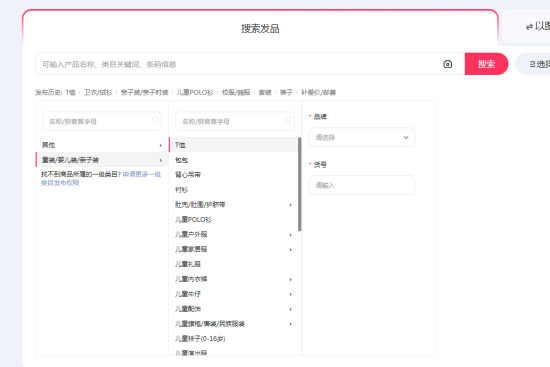
Task: Pick 裤子 from the publish history
Action: click(x=286, y=92)
